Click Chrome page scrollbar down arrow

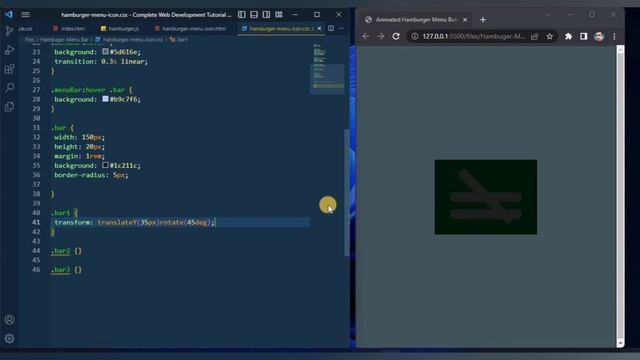(620, 343)
